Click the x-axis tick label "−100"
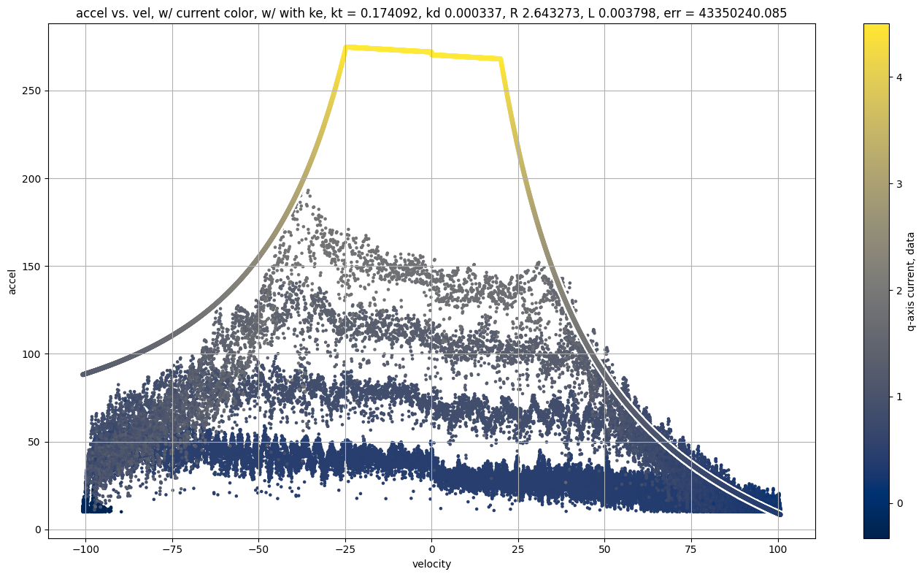Image resolution: width=924 pixels, height=577 pixels. 85,548
